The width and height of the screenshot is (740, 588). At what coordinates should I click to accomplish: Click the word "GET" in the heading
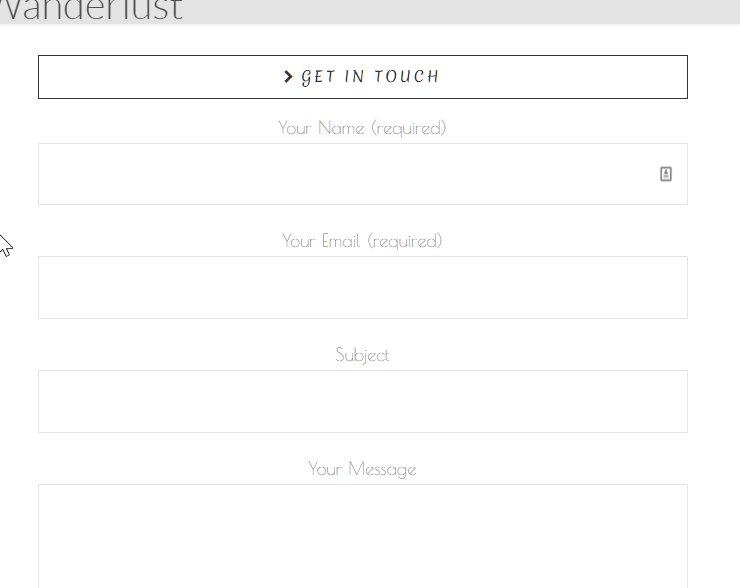(319, 77)
